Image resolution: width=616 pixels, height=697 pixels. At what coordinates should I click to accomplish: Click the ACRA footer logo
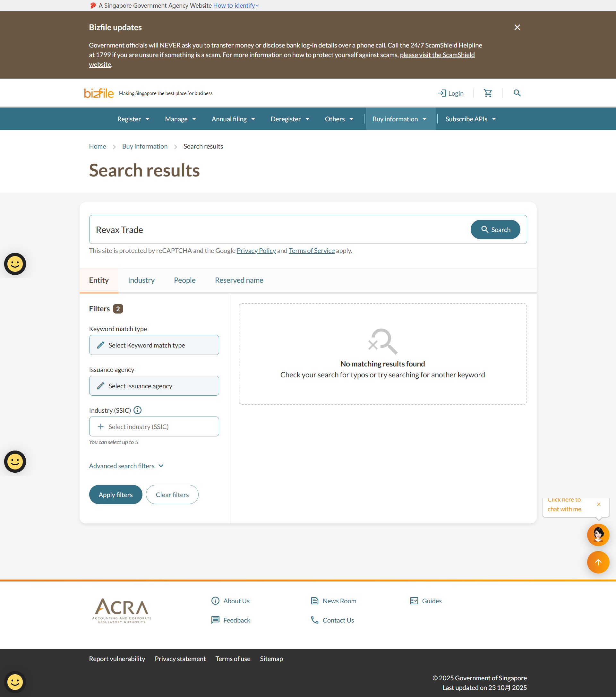(122, 610)
